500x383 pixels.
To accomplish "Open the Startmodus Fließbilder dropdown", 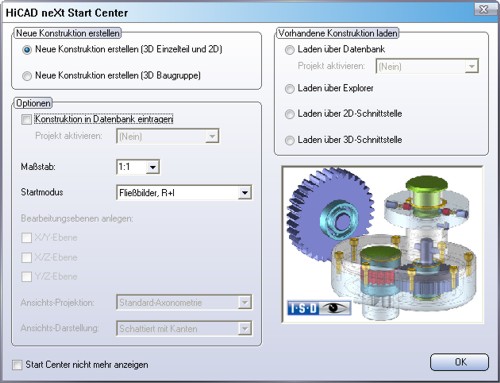I will tap(184, 193).
